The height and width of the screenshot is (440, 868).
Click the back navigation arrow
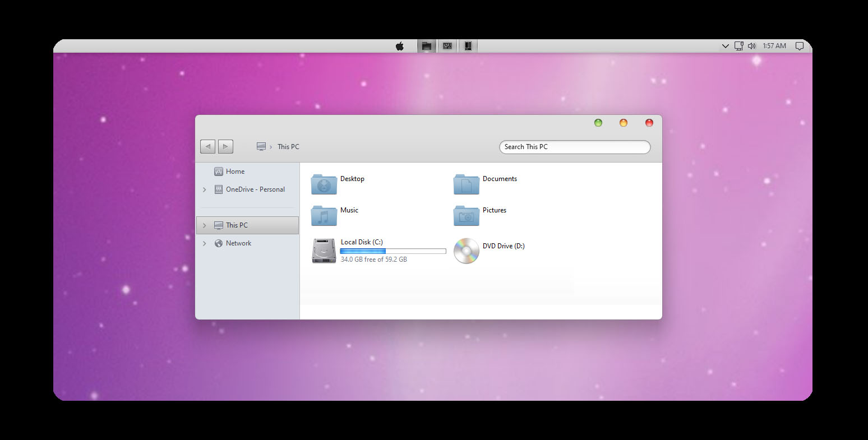tap(207, 146)
